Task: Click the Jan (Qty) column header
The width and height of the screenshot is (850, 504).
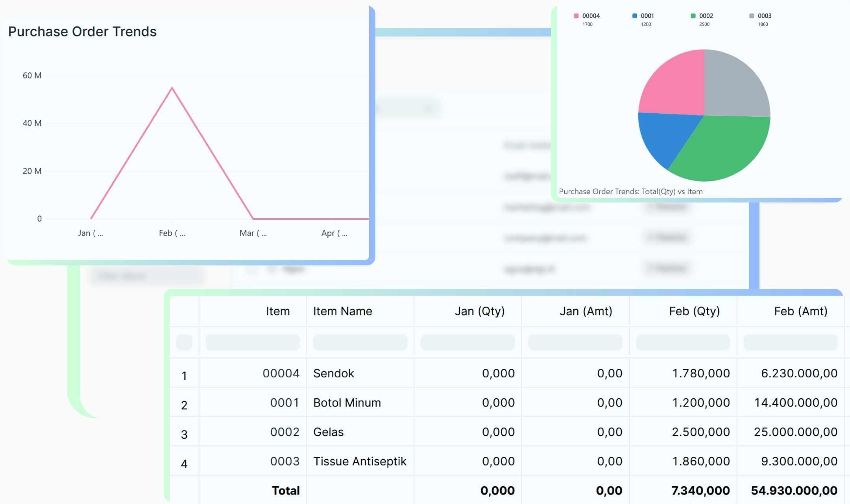Action: tap(479, 311)
